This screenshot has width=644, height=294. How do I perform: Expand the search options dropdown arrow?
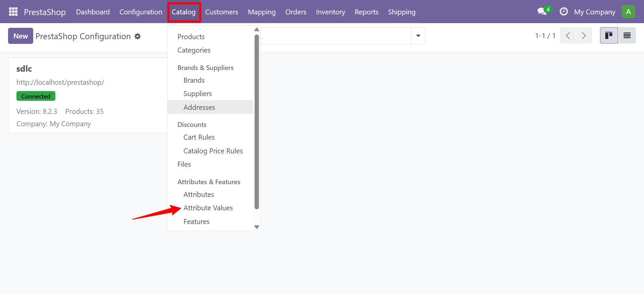(418, 36)
